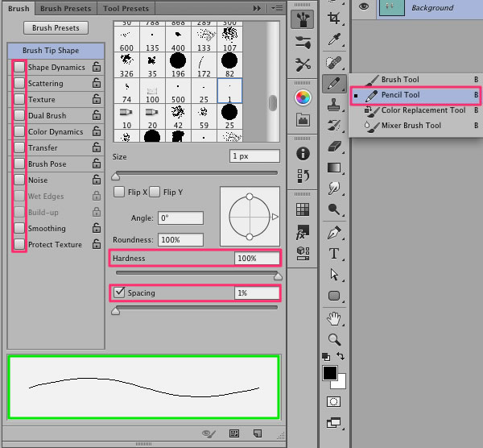Image resolution: width=483 pixels, height=448 pixels.
Task: Select the Eyedropper tool
Action: [334, 39]
